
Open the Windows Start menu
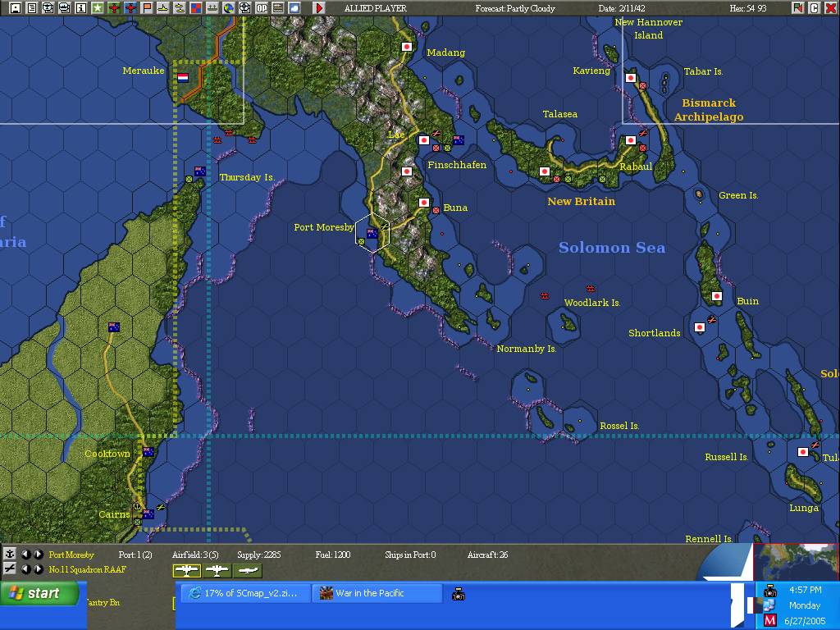tap(39, 593)
